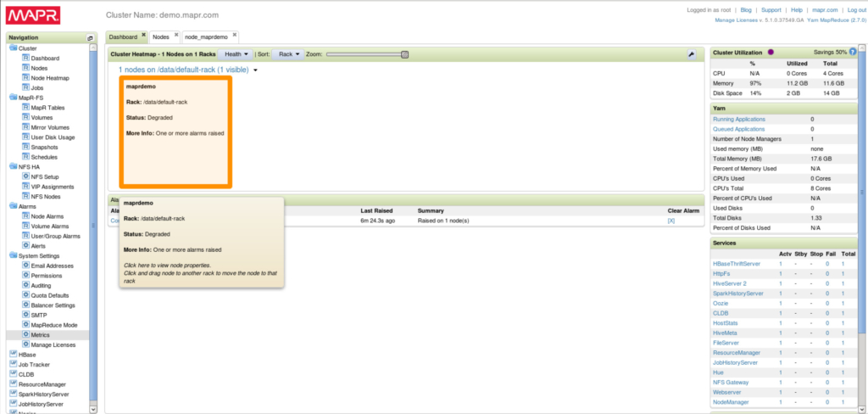Open Dashboard icon in Cluster tree
This screenshot has width=868, height=414.
coord(25,59)
